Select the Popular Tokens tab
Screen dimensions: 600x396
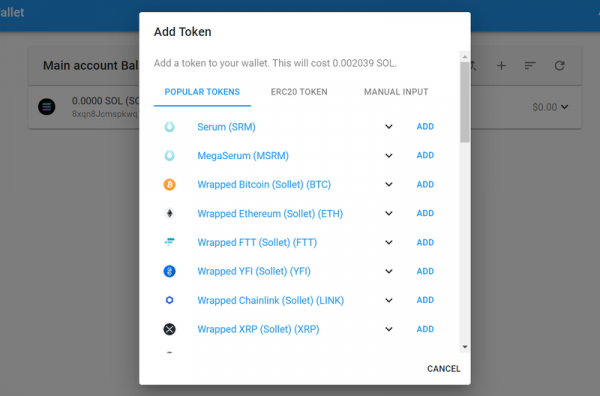pos(202,92)
